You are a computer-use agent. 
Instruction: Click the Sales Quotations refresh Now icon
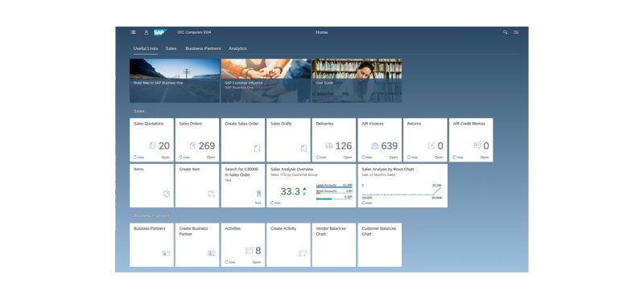click(138, 157)
